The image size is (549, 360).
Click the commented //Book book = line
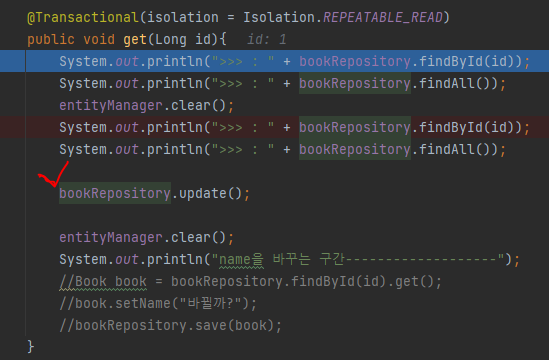[251, 282]
